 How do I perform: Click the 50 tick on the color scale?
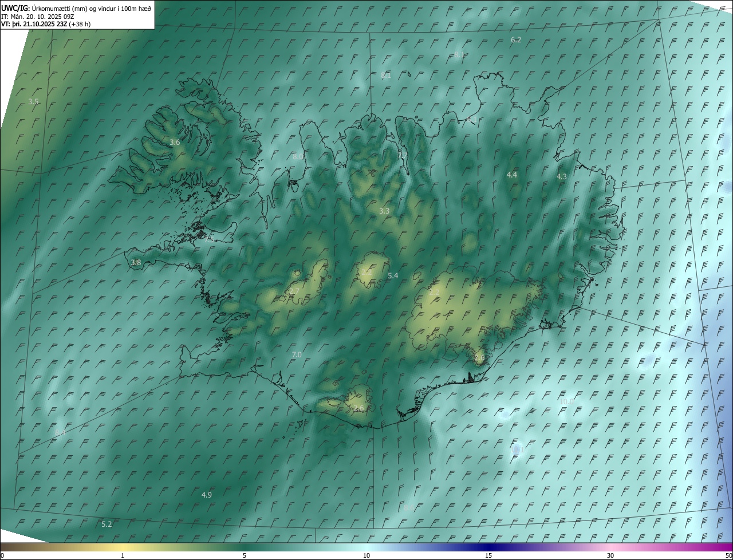[728, 555]
